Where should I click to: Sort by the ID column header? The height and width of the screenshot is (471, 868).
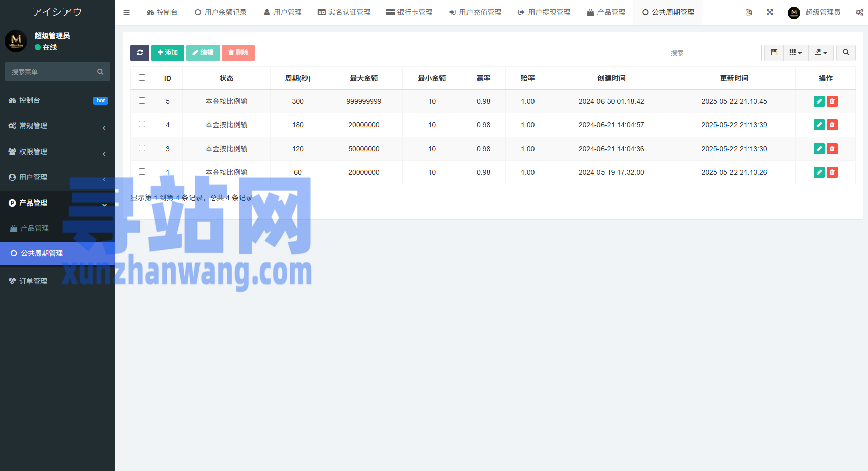(x=168, y=78)
